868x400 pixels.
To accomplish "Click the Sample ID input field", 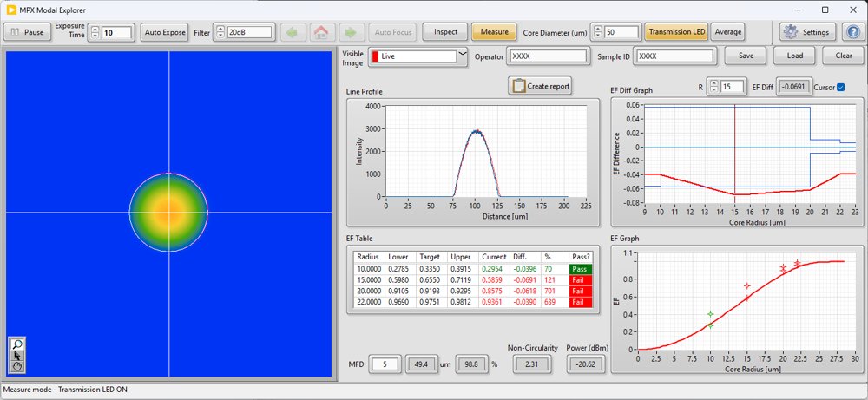I will click(674, 56).
